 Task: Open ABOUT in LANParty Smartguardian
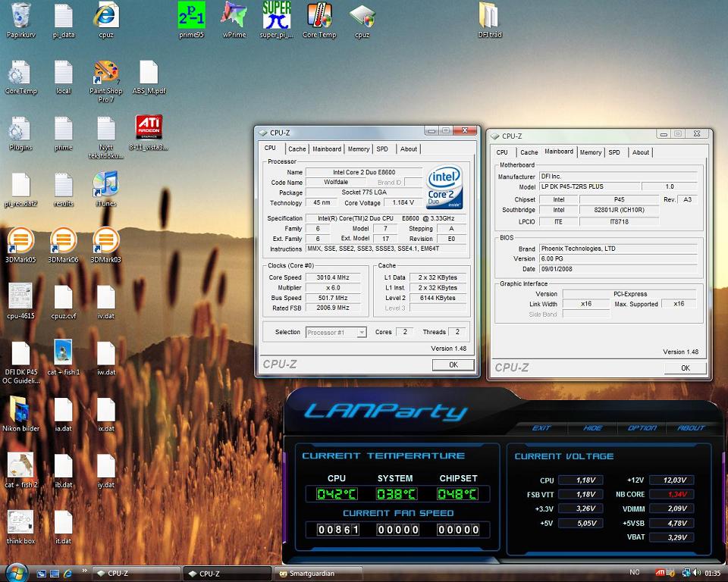pos(691,428)
